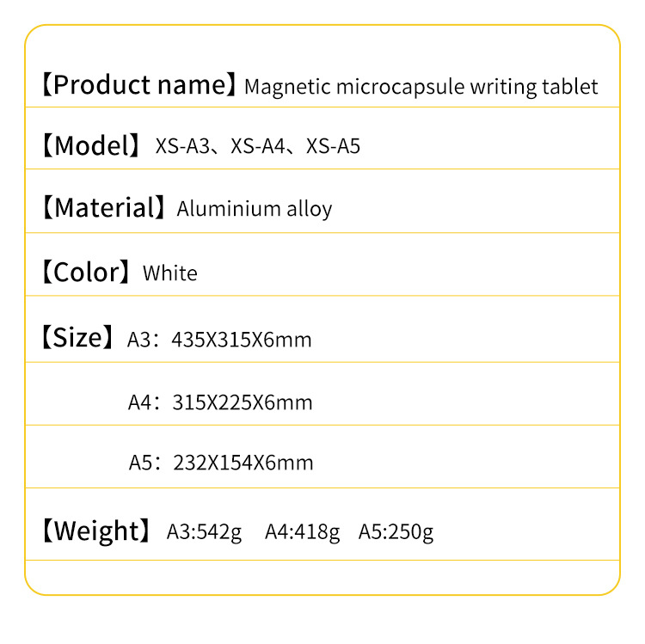Viewport: 645px width, 644px height.
Task: Click the Weight label
Action: (95, 531)
